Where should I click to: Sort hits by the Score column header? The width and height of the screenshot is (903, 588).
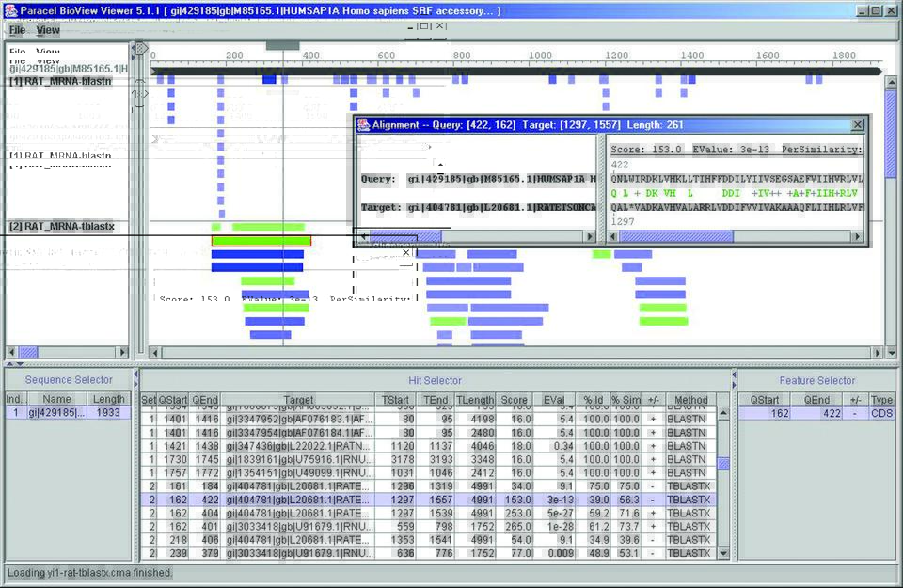coord(514,400)
